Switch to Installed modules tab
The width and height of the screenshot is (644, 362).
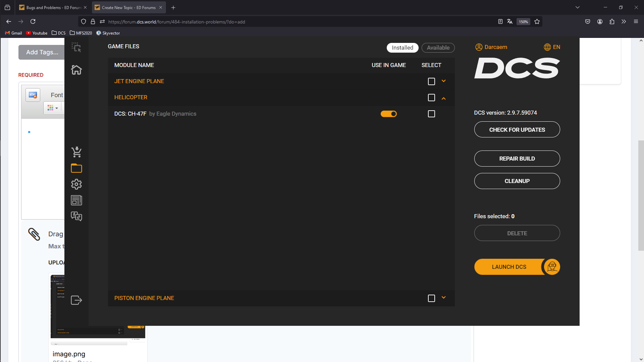pyautogui.click(x=402, y=48)
